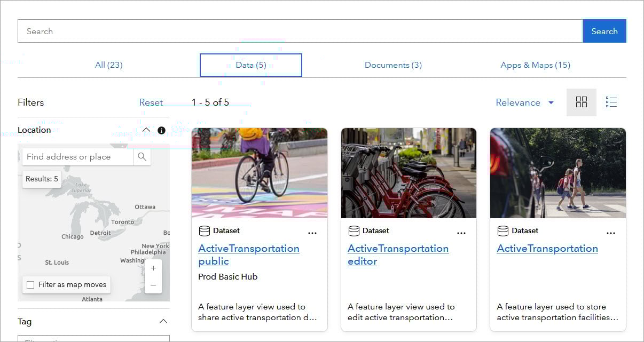
Task: Collapse the Location filter section
Action: click(x=146, y=130)
